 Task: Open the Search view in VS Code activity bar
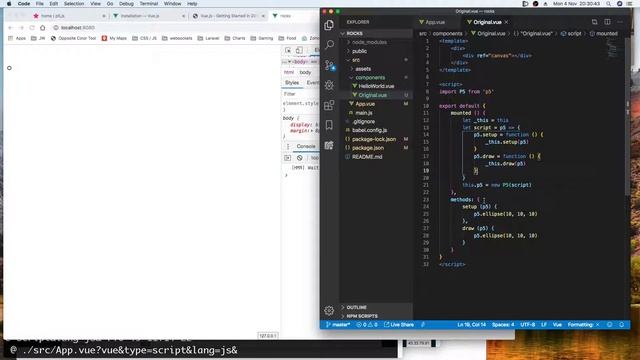(x=329, y=44)
